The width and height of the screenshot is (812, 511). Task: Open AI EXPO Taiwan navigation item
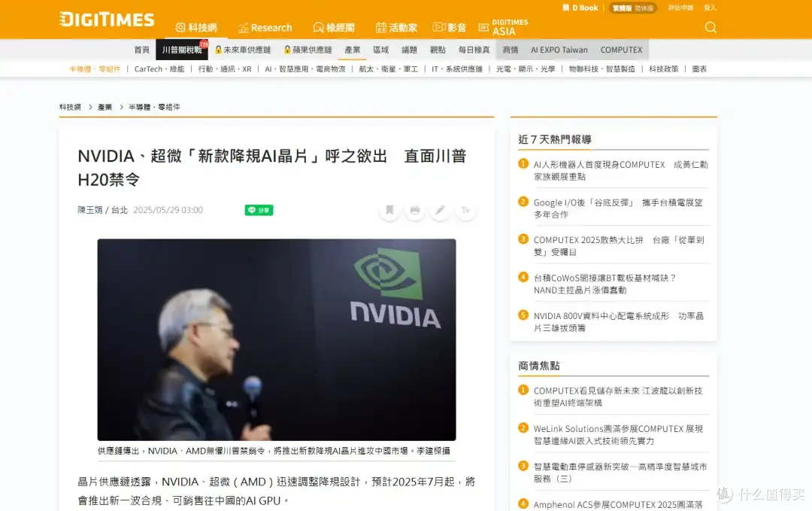point(559,50)
